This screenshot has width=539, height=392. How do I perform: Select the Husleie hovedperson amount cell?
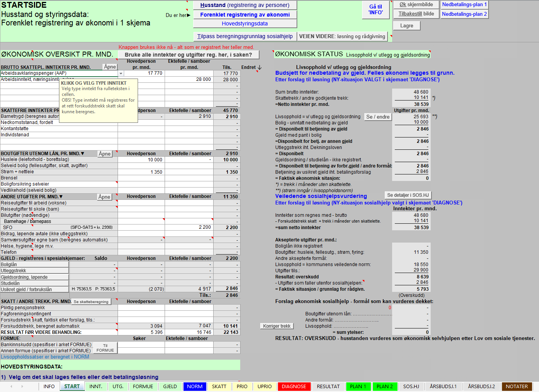pos(141,160)
